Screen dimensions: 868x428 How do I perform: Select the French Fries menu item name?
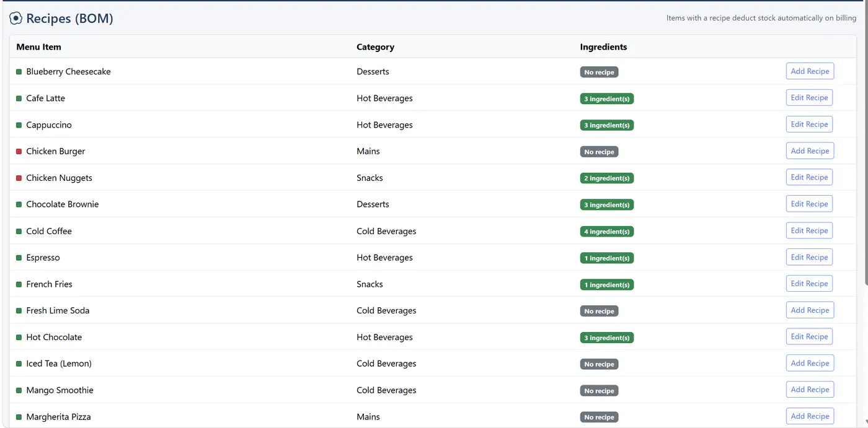[49, 284]
